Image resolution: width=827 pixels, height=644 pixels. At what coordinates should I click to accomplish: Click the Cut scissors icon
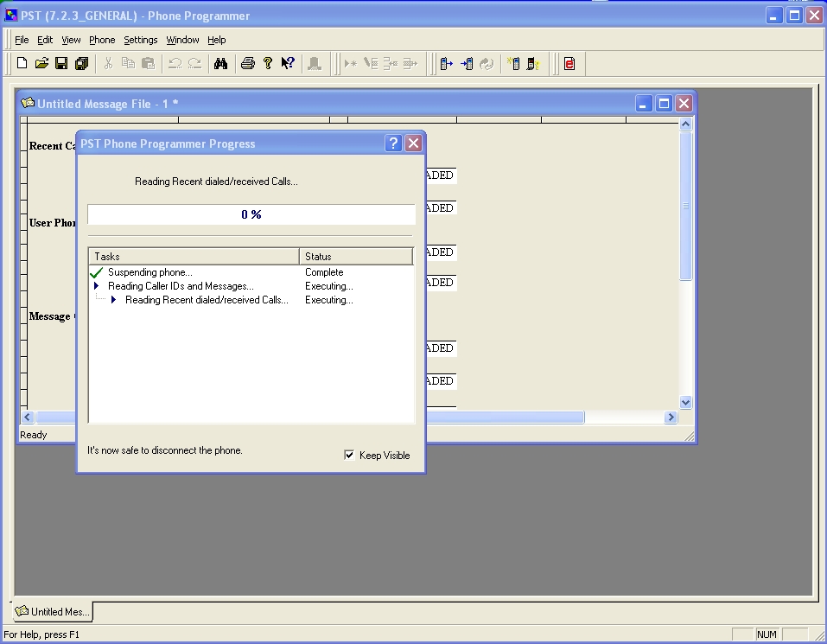pos(108,63)
